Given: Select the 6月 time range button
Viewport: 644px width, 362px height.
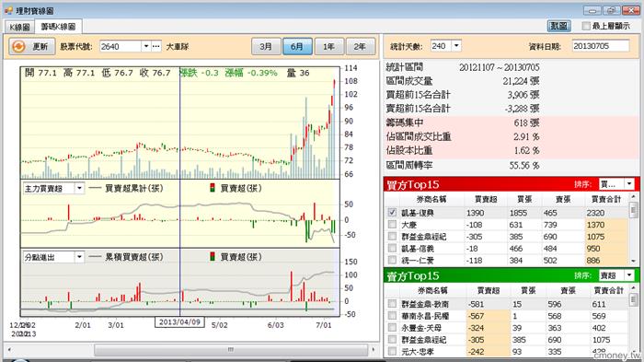Looking at the screenshot, I should 297,46.
